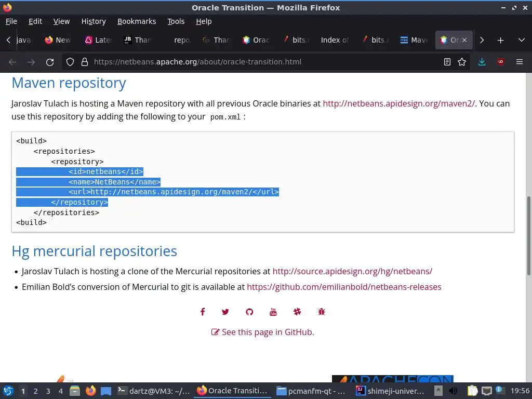
Task: Open the Edit menu
Action: tap(35, 21)
